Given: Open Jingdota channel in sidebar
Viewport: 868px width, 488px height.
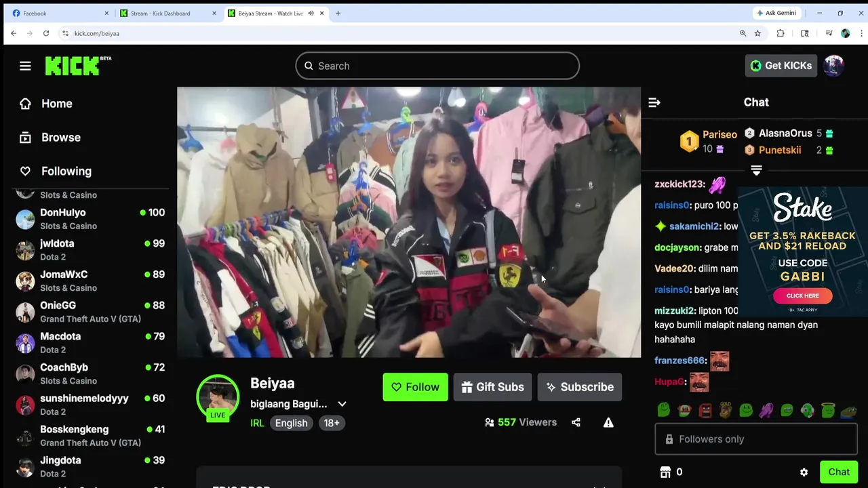Looking at the screenshot, I should 90,467.
